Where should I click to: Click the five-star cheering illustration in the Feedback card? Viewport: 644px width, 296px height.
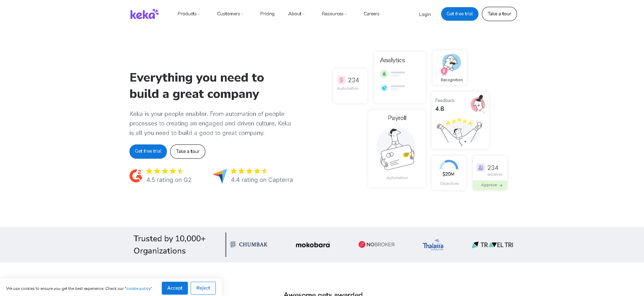460,132
